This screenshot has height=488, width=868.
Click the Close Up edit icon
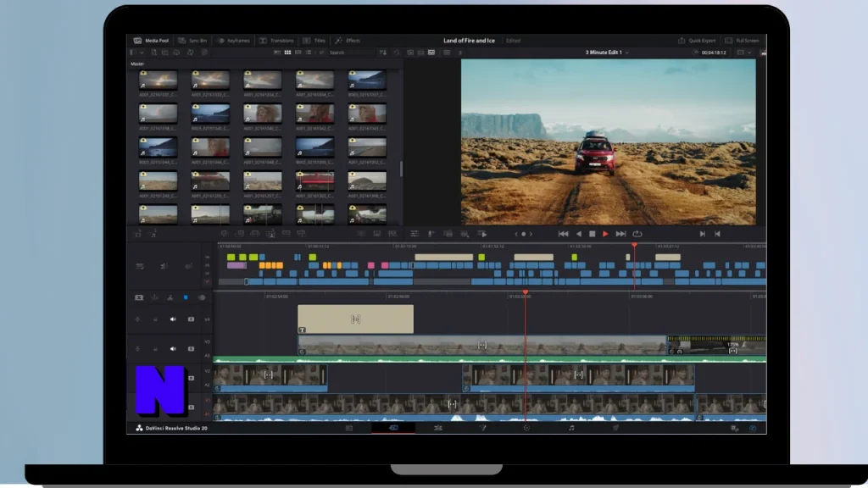(x=270, y=234)
